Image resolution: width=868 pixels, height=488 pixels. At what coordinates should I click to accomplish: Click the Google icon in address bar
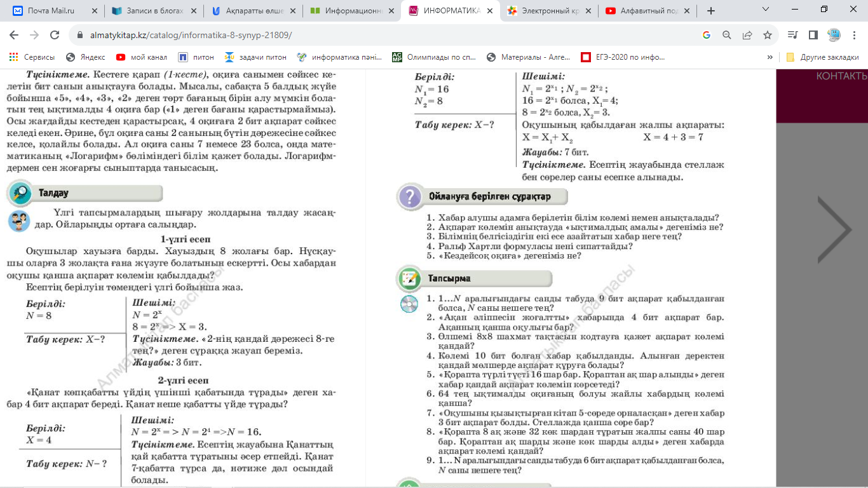pyautogui.click(x=707, y=35)
